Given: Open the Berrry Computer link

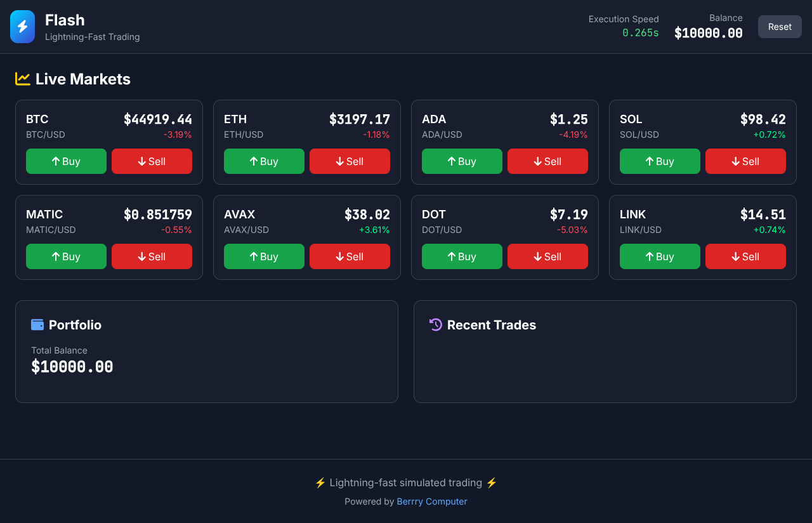Looking at the screenshot, I should point(432,501).
